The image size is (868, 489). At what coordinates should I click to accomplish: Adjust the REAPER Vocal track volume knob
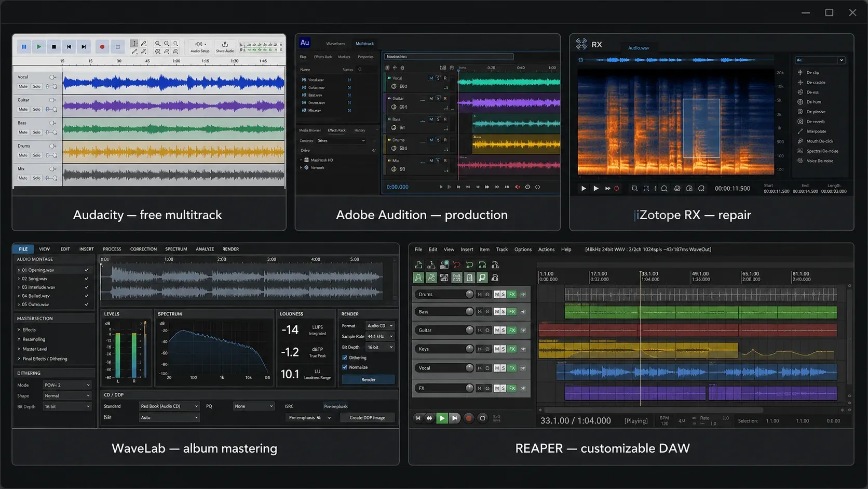tap(470, 368)
